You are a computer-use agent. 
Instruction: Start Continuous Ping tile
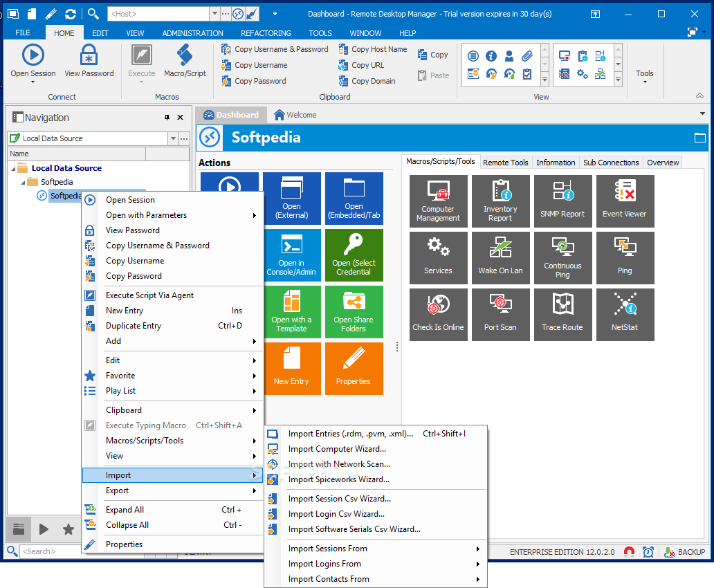(x=562, y=258)
